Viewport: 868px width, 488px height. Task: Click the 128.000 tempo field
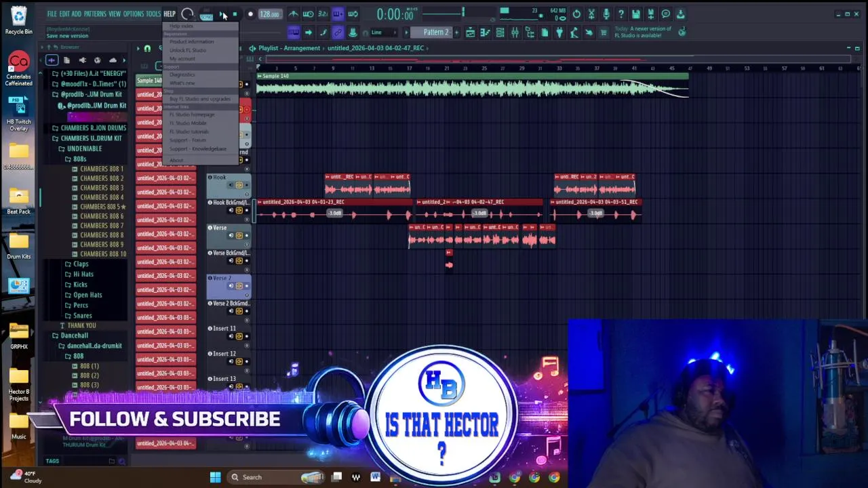(269, 14)
